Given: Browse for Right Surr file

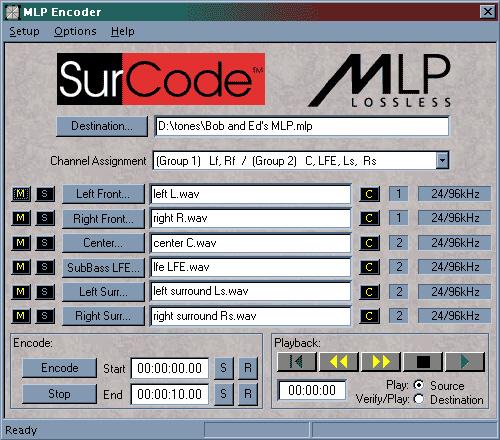Looking at the screenshot, I should pos(103,316).
